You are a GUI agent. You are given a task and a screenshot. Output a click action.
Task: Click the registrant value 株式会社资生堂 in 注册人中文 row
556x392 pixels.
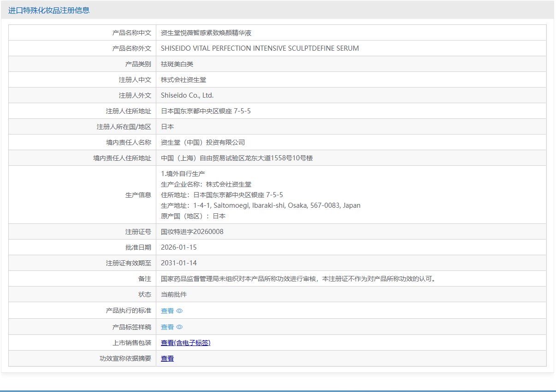183,80
